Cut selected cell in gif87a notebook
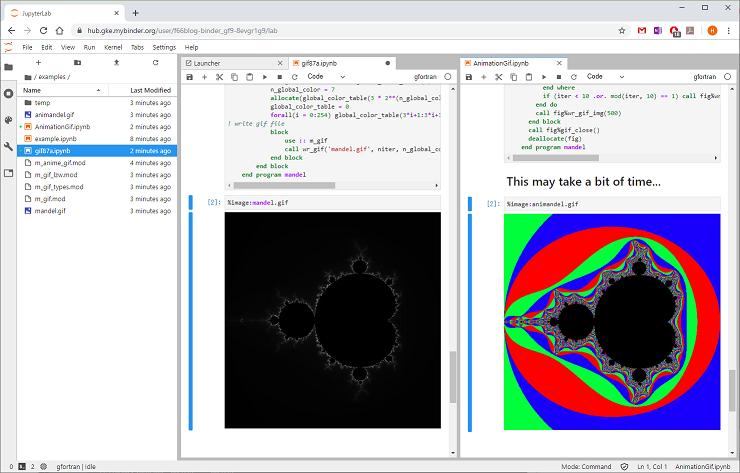740x473 pixels. tap(219, 77)
